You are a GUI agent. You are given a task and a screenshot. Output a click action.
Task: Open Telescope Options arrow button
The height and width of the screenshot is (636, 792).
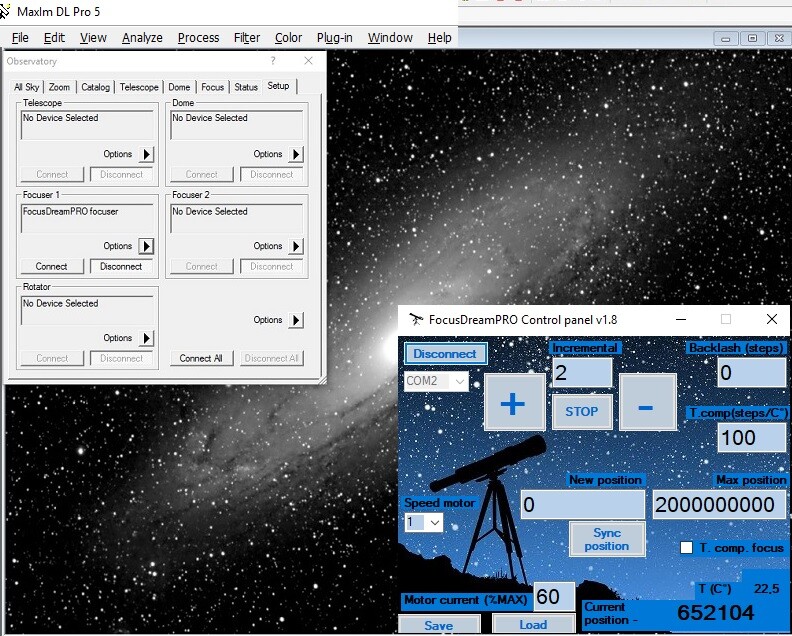point(146,154)
